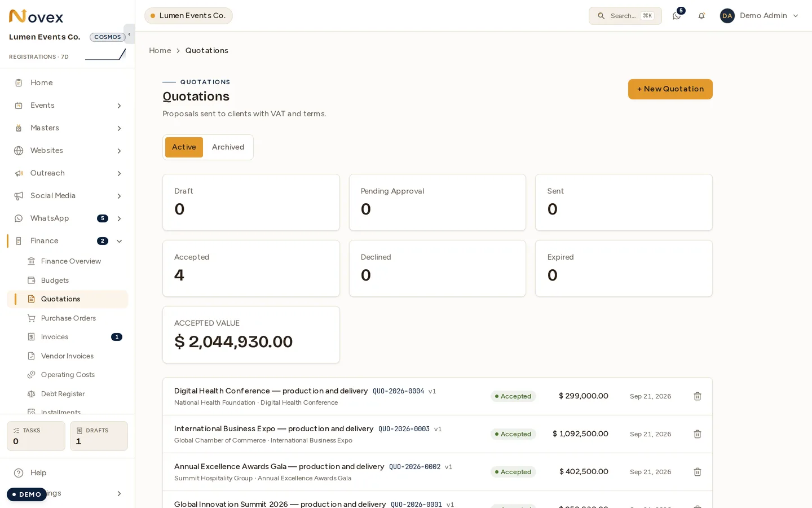Filter by the Sent status card
Screen dimensions: 812x508
point(624,202)
